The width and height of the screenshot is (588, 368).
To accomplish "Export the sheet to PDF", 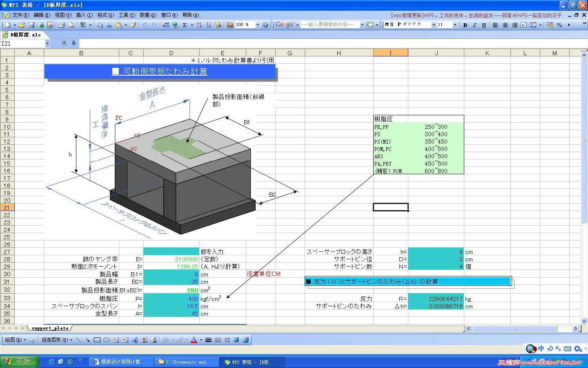I will point(50,25).
